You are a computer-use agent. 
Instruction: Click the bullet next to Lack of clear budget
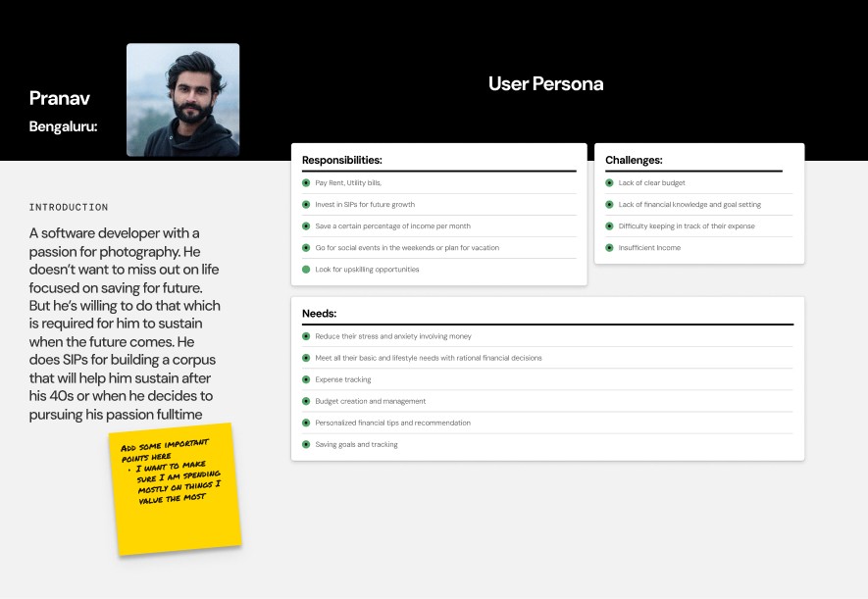(x=609, y=183)
